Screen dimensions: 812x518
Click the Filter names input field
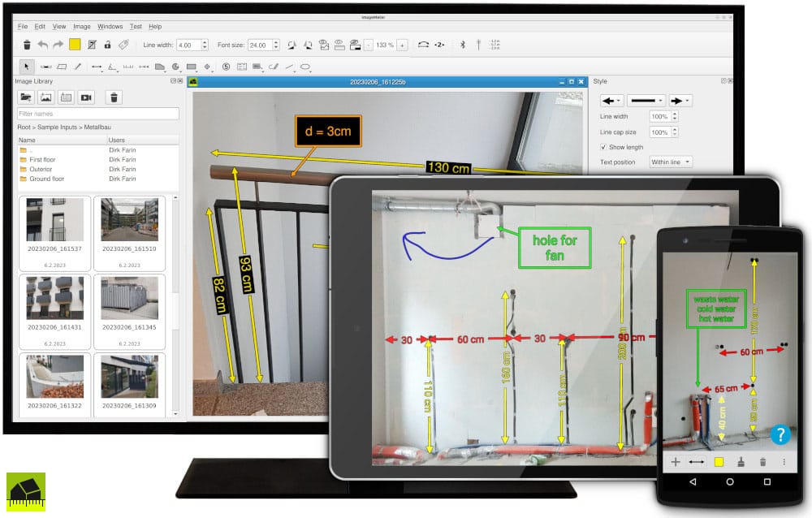(98, 114)
